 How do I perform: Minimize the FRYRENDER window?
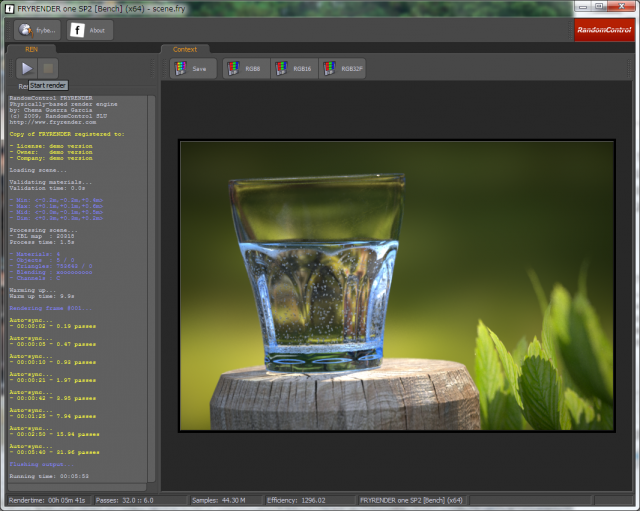(583, 7)
